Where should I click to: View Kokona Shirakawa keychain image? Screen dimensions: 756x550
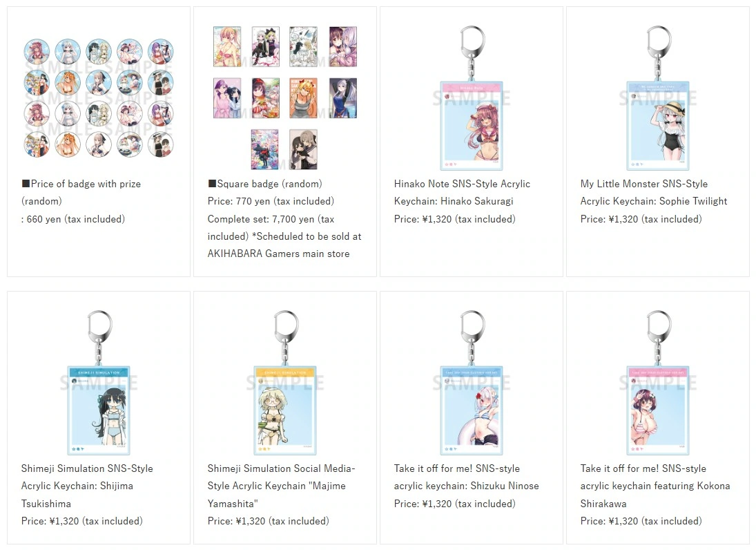click(658, 383)
